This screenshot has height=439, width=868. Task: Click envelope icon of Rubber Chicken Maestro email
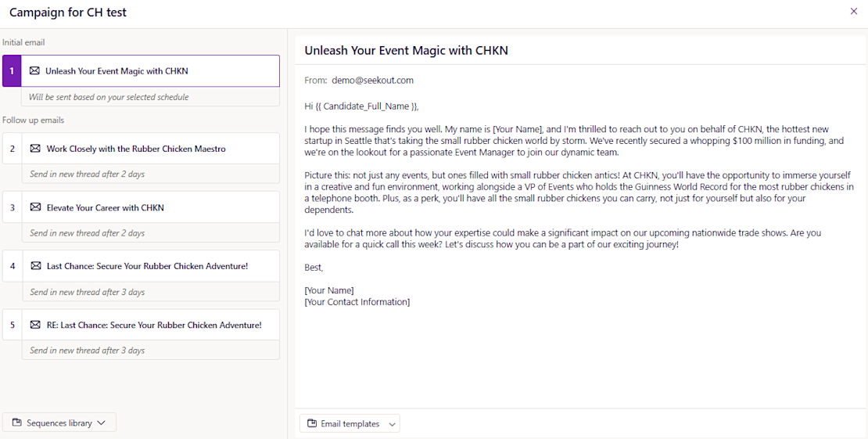(35, 149)
